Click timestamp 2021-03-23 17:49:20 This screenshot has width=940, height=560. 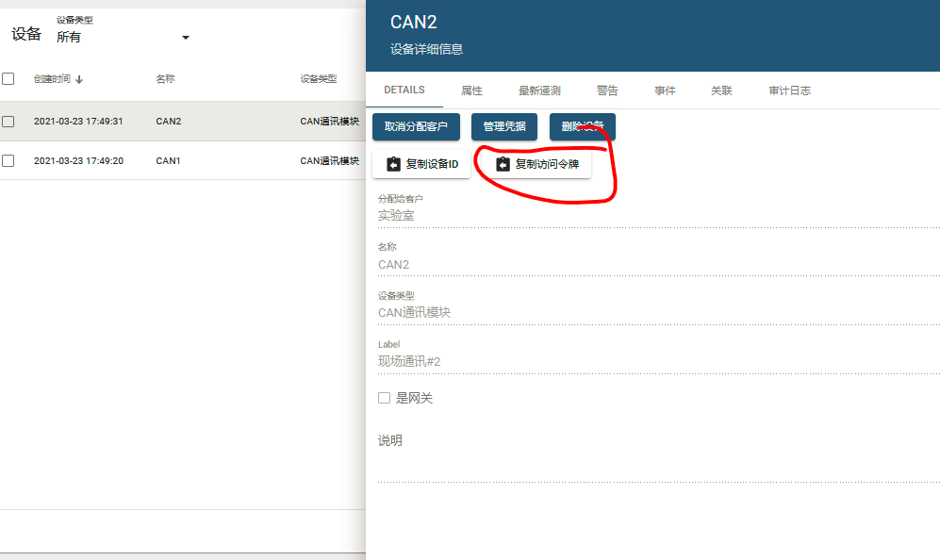pyautogui.click(x=78, y=160)
